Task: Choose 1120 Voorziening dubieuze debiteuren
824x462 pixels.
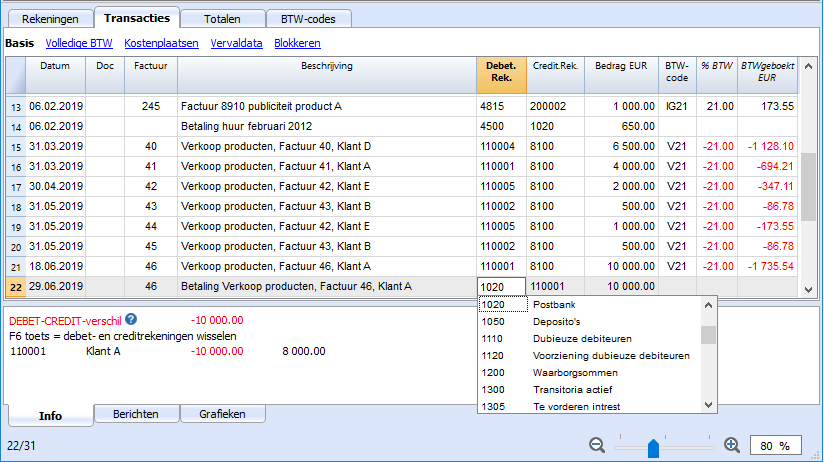Action: coord(589,355)
